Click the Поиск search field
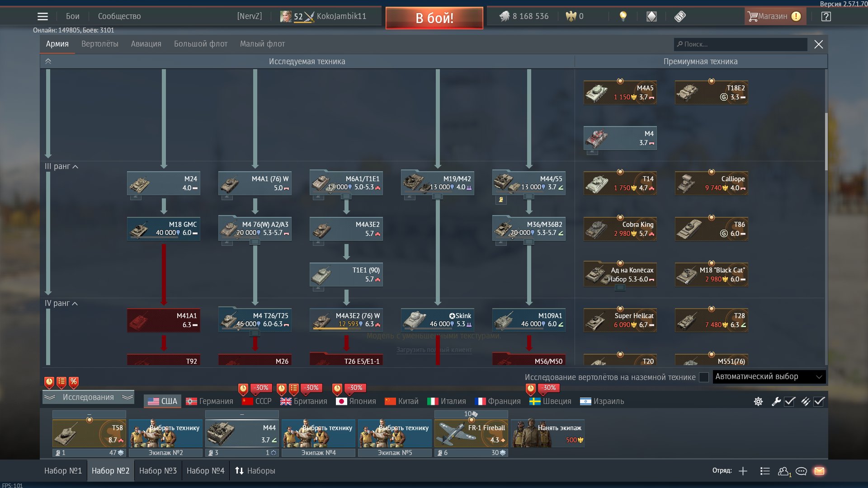This screenshot has width=868, height=488. coord(741,44)
